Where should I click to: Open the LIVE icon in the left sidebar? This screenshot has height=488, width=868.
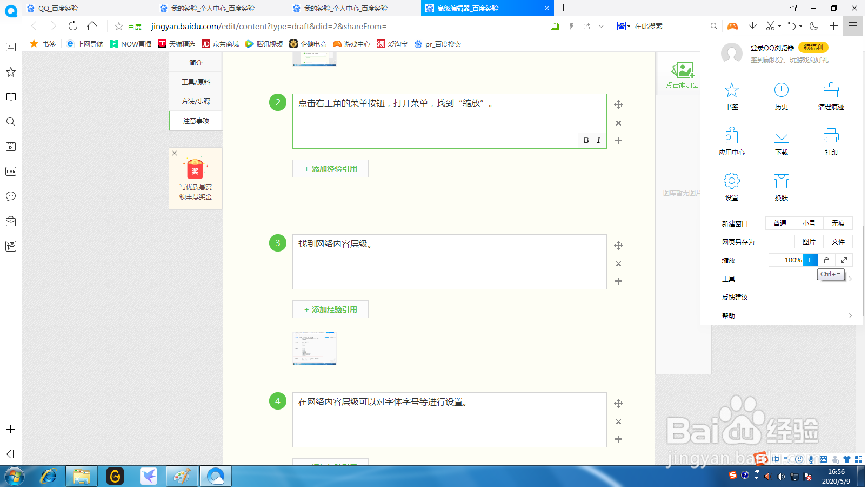point(10,171)
